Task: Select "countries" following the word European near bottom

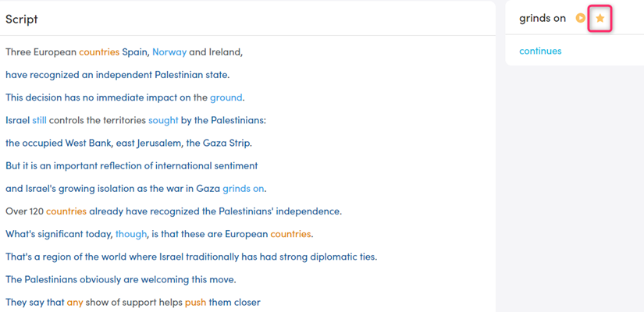Action: (x=290, y=235)
